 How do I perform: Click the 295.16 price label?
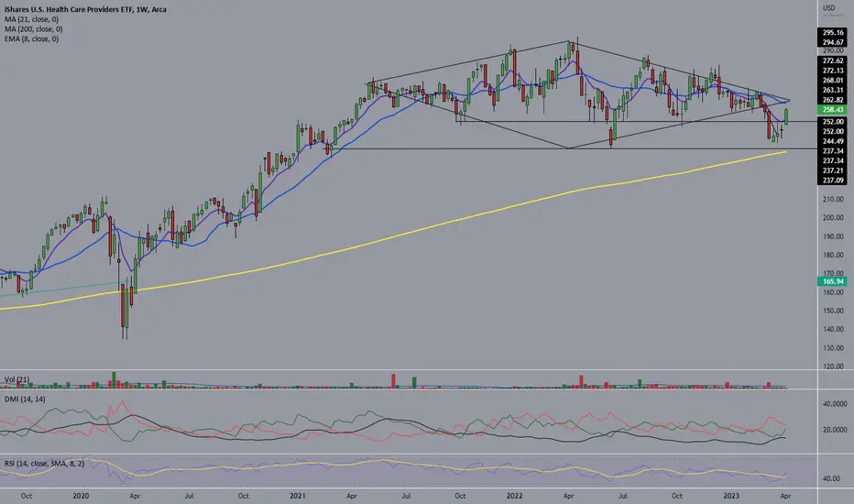[832, 33]
